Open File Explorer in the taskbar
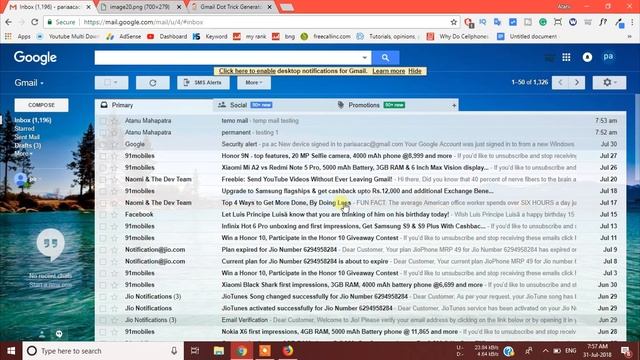 coord(219,351)
